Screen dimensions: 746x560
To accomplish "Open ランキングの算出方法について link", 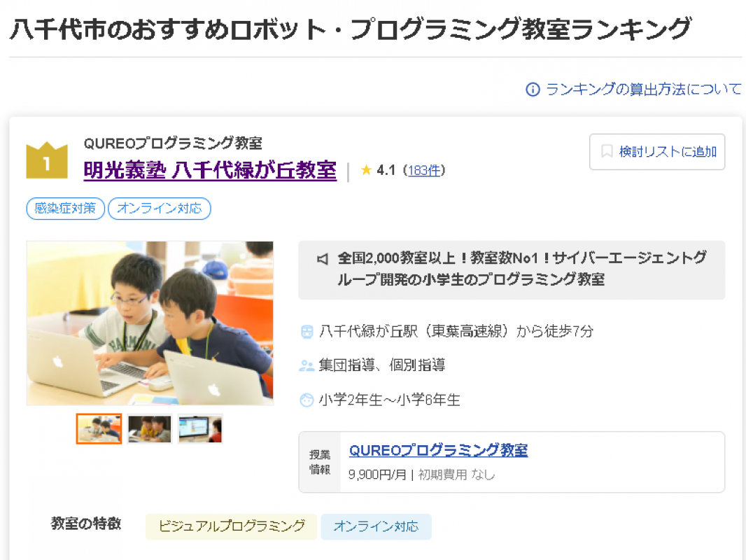I will [643, 90].
